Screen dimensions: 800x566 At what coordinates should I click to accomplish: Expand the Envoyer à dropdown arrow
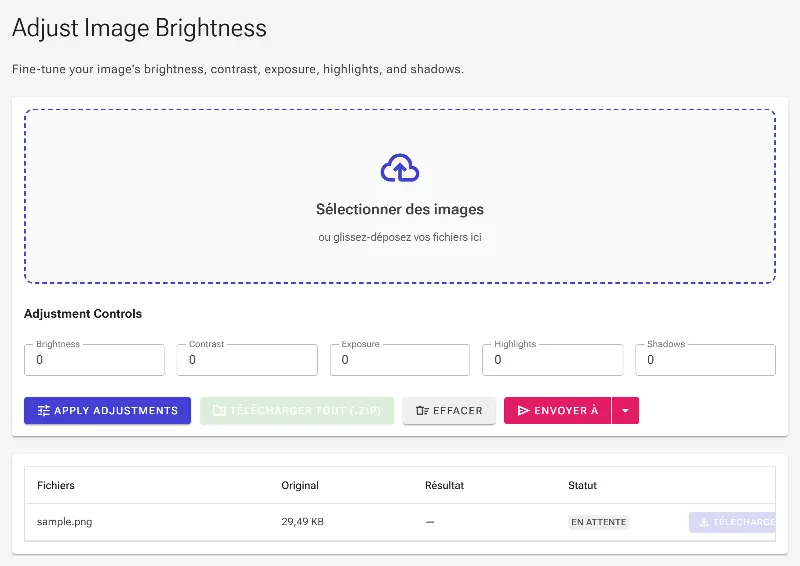point(625,410)
